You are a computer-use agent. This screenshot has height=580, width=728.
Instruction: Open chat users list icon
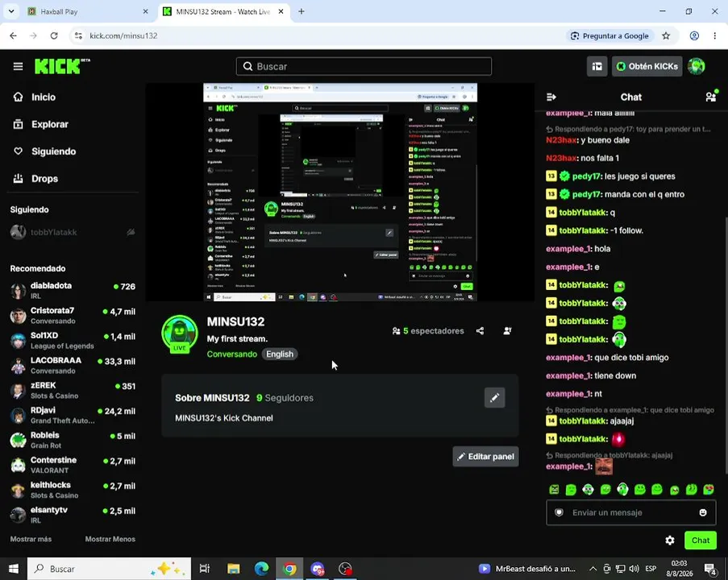coord(711,97)
